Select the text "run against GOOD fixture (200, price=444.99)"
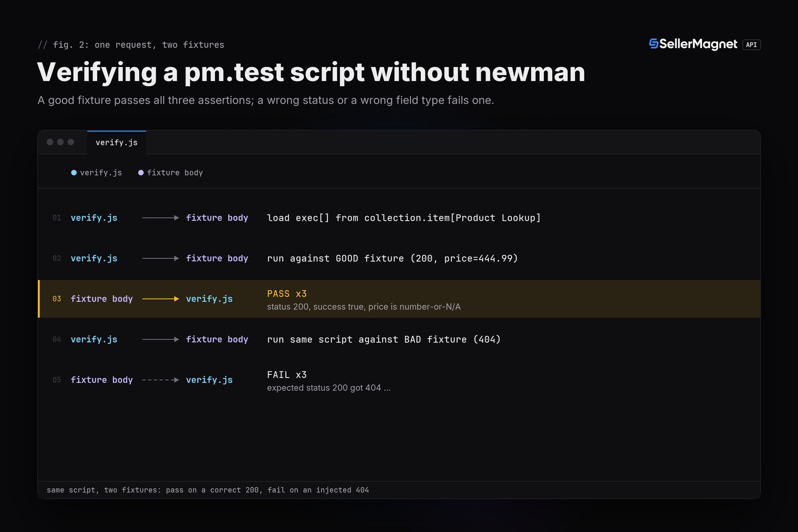This screenshot has width=798, height=532. (392, 258)
